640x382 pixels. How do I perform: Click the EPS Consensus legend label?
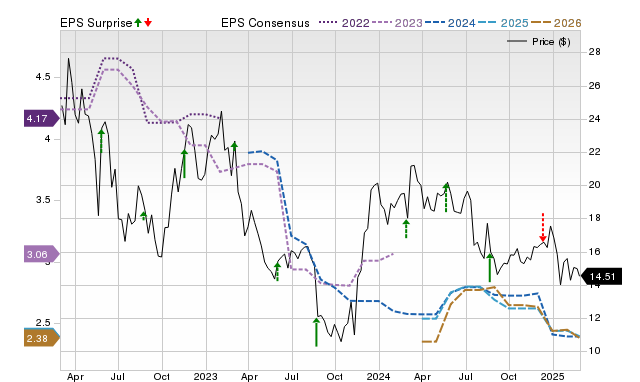pos(265,23)
